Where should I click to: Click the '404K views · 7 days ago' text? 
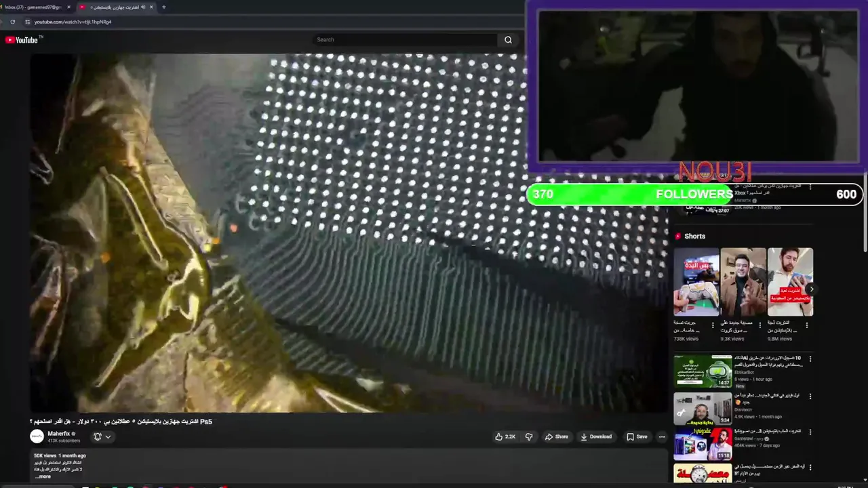pos(757,445)
